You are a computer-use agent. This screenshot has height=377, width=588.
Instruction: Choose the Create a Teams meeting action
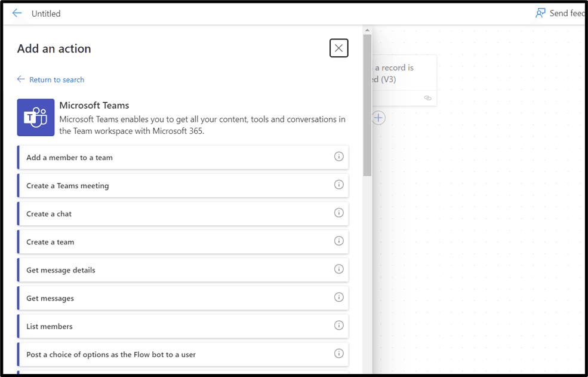[x=67, y=186]
